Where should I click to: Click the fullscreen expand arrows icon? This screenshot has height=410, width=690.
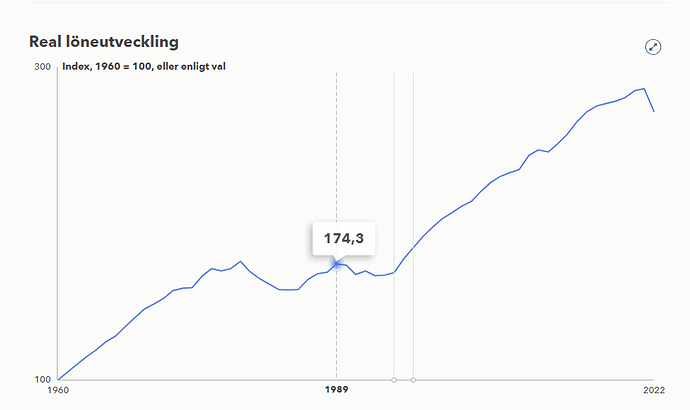tap(653, 47)
